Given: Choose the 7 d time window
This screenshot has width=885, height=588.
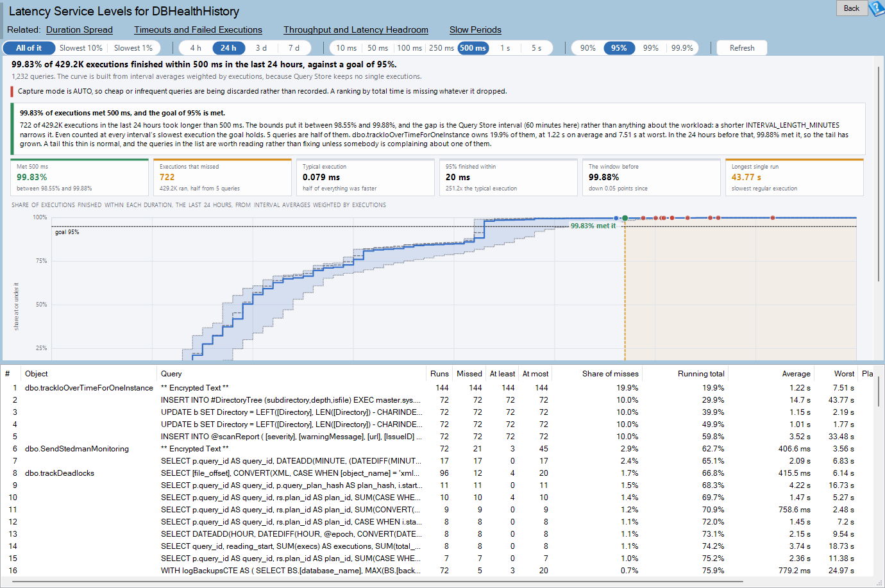Looking at the screenshot, I should pos(294,48).
